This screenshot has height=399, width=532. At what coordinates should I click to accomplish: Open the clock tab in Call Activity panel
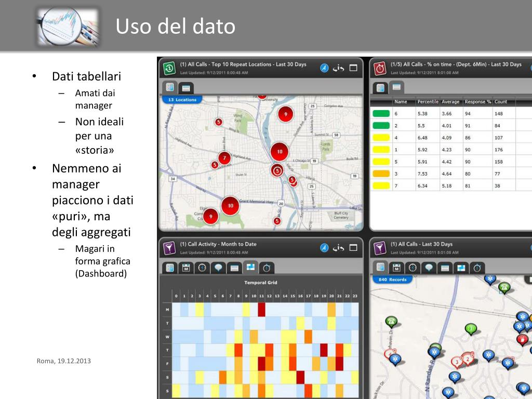click(x=202, y=268)
